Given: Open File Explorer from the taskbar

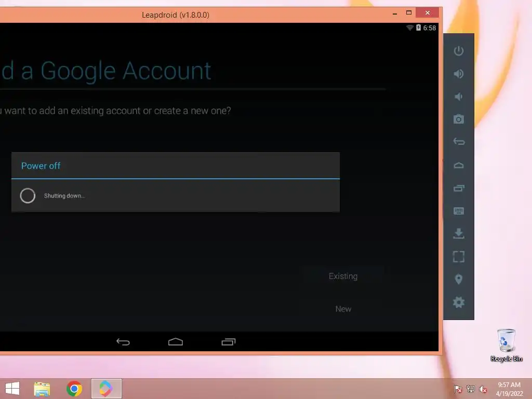Looking at the screenshot, I should pos(42,389).
